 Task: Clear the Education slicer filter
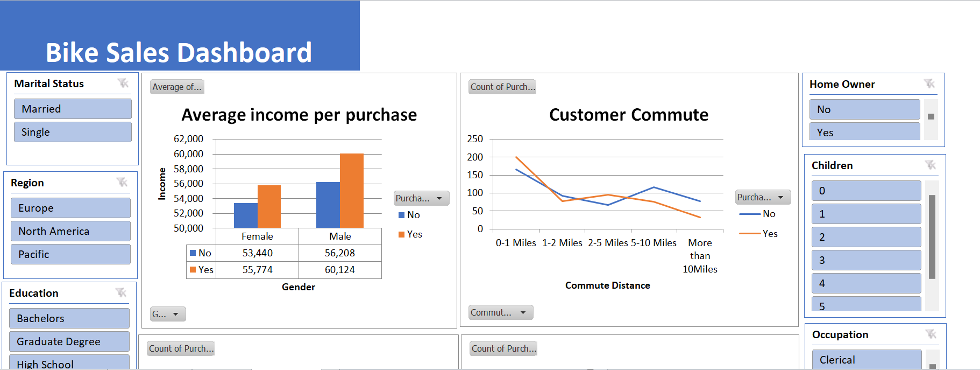coord(121,292)
